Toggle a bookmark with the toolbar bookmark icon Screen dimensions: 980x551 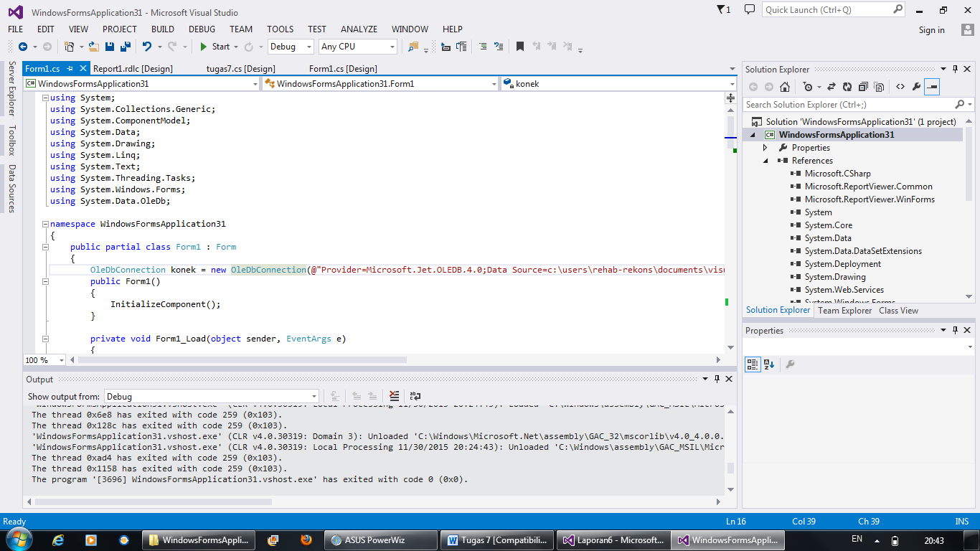(520, 47)
